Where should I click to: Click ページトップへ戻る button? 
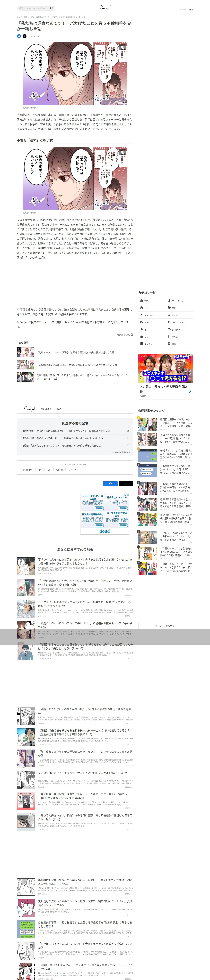pyautogui.click(x=165, y=626)
